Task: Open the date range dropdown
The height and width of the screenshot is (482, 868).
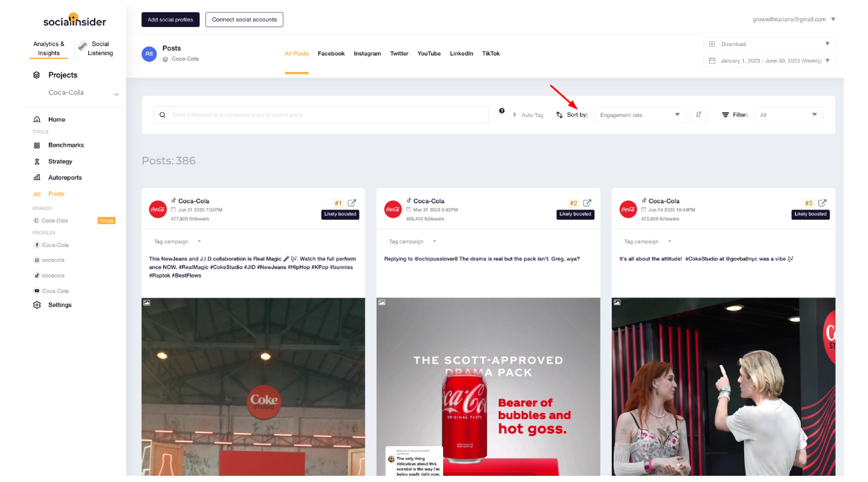Action: [x=769, y=61]
